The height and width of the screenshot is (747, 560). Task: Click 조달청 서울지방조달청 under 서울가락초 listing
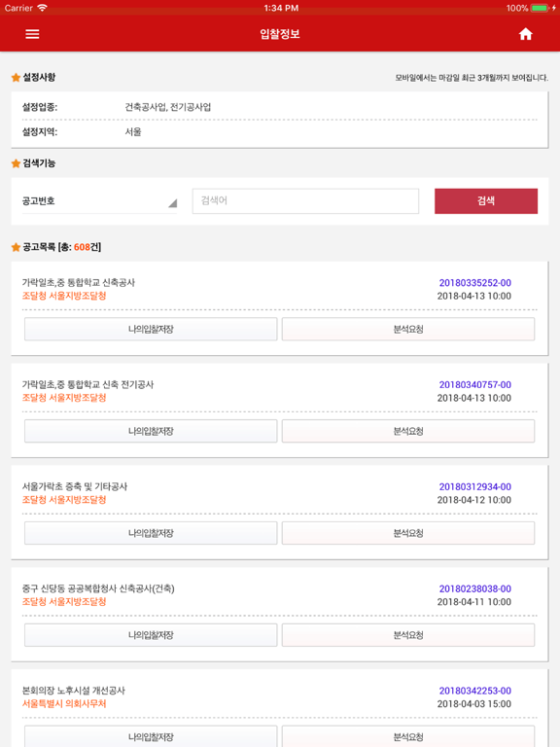64,500
